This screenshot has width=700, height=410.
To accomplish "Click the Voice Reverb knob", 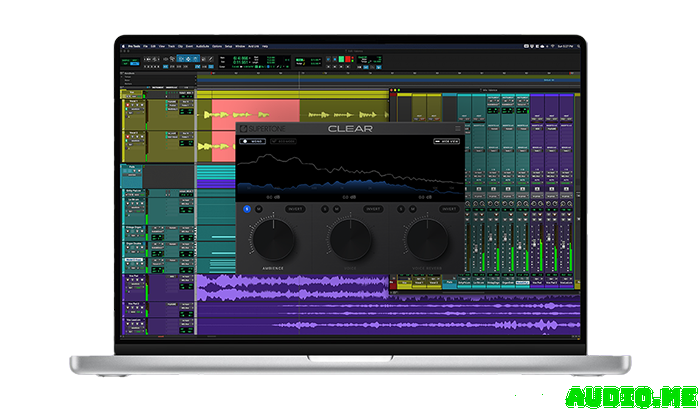I will pos(427,239).
